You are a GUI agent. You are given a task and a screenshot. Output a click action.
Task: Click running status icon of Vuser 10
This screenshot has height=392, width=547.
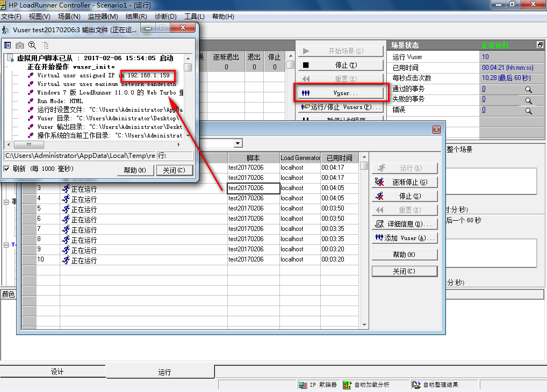(66, 260)
